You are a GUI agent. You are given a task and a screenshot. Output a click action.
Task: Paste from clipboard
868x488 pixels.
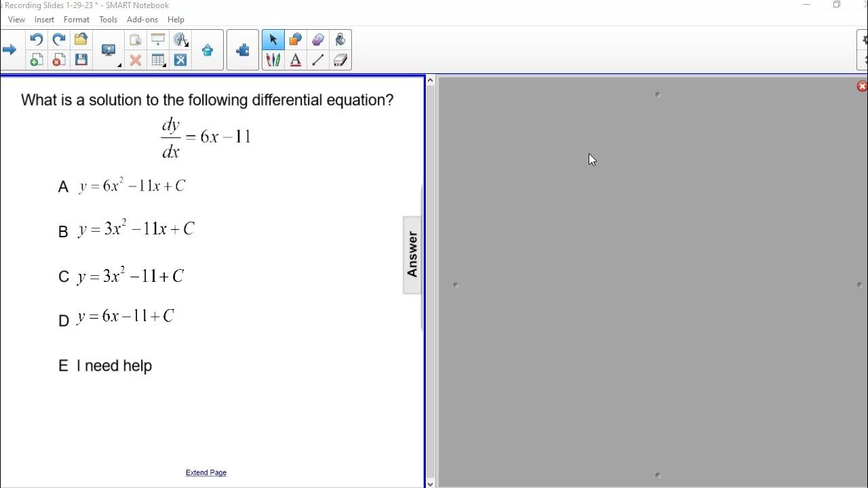point(136,39)
